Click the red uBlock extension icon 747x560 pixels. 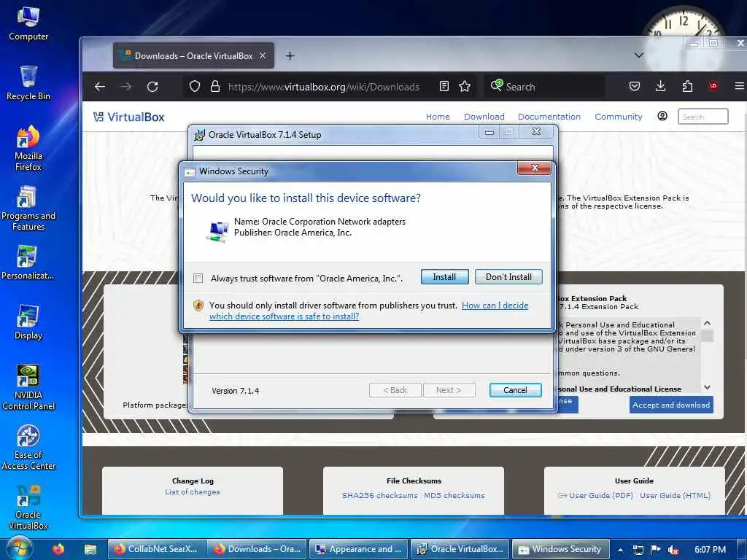(x=713, y=86)
